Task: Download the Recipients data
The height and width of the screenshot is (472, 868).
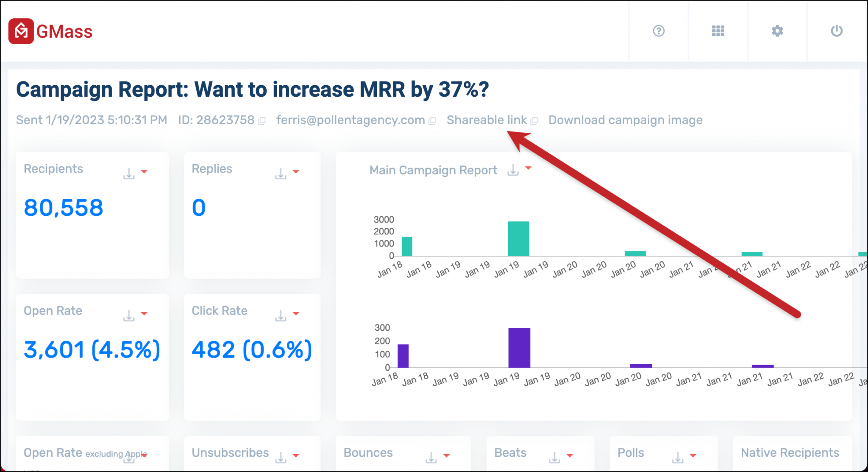Action: [128, 172]
